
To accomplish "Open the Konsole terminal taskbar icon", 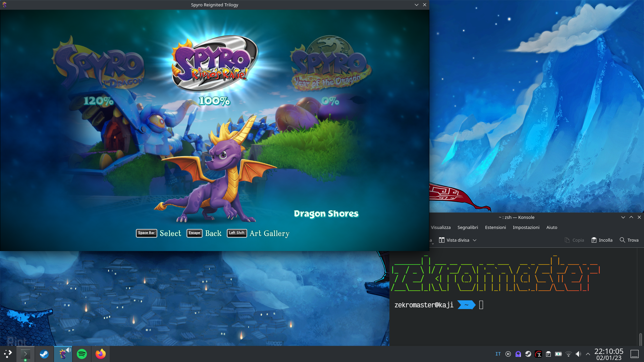I will tap(25, 354).
